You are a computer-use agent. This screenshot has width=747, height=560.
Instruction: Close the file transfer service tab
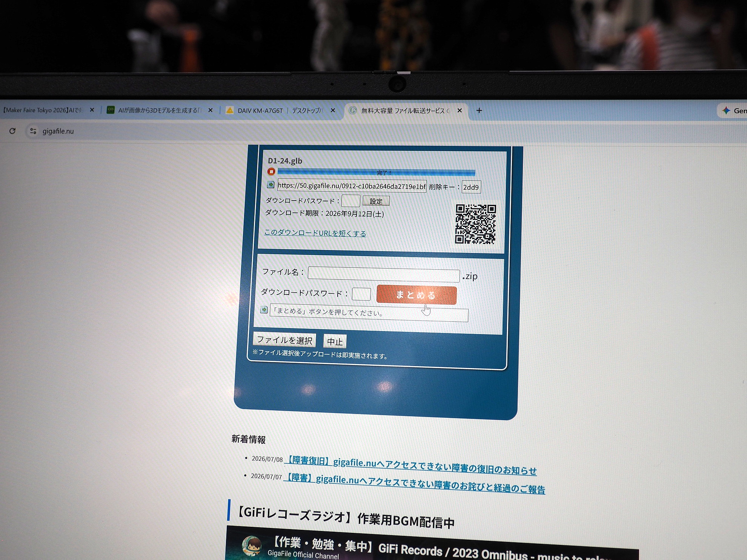(460, 110)
